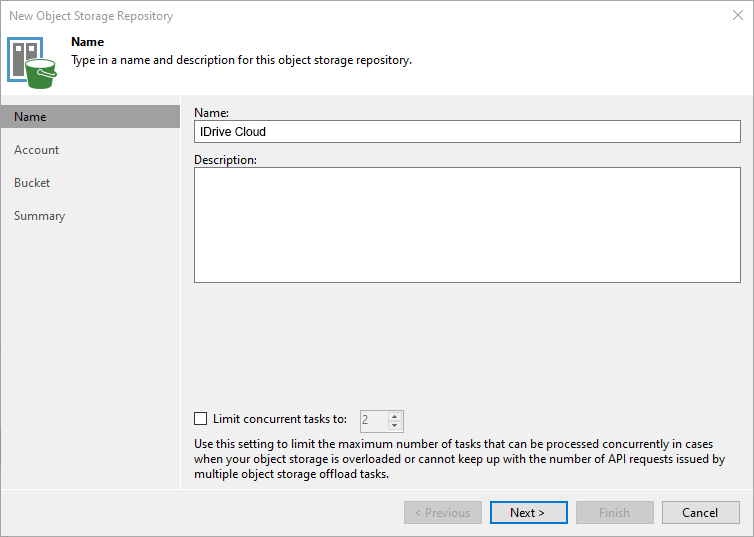Screen dimensions: 754x537
Task: Click the Name field containing IDrive Cloud
Action: [x=467, y=132]
